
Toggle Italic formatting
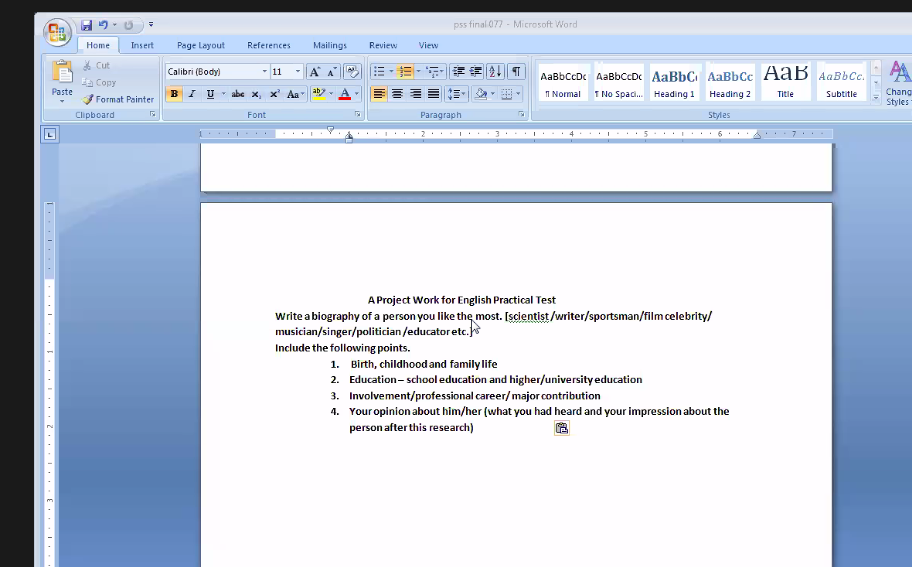192,94
